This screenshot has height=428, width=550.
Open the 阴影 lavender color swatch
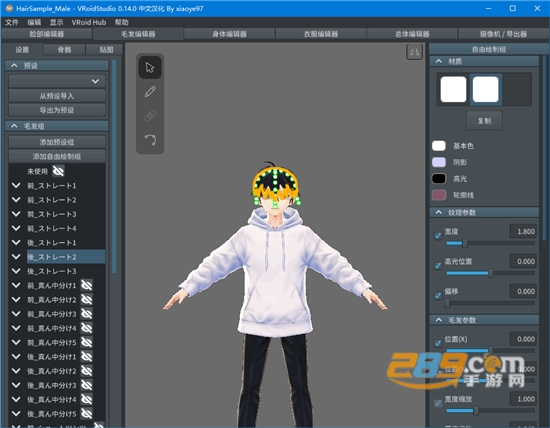[439, 162]
